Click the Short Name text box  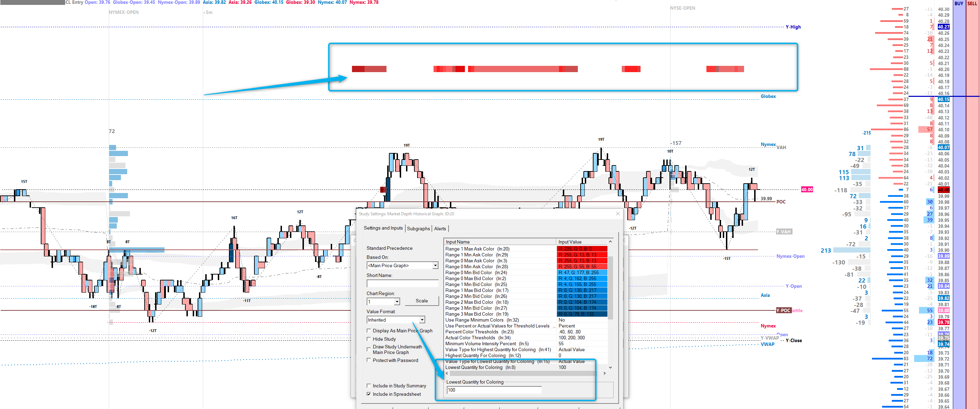(x=402, y=284)
